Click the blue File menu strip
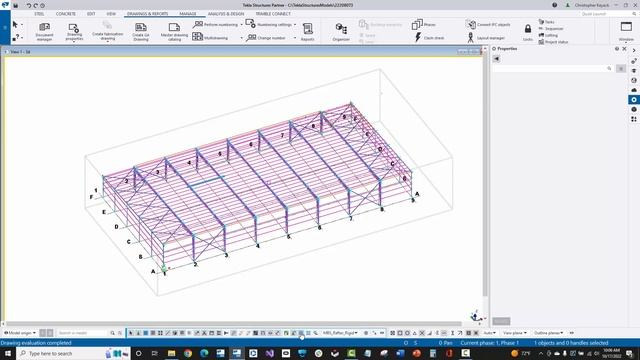640x360 pixels. 5,28
